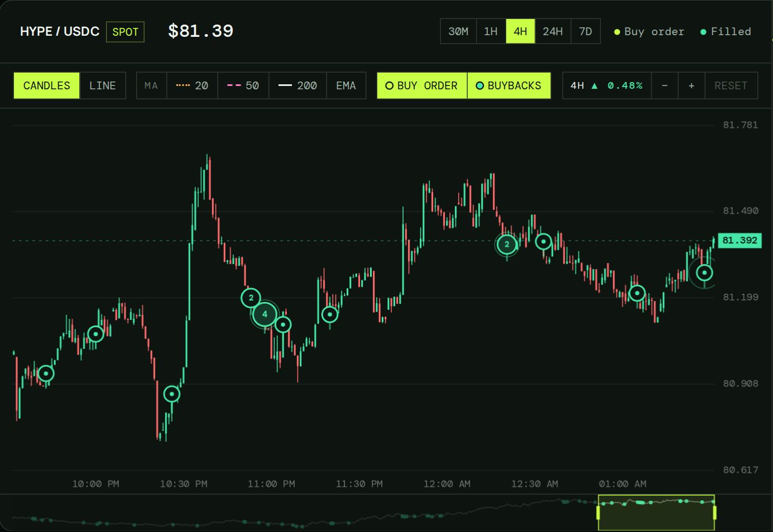
Task: Choose the 7D timeframe
Action: point(585,31)
